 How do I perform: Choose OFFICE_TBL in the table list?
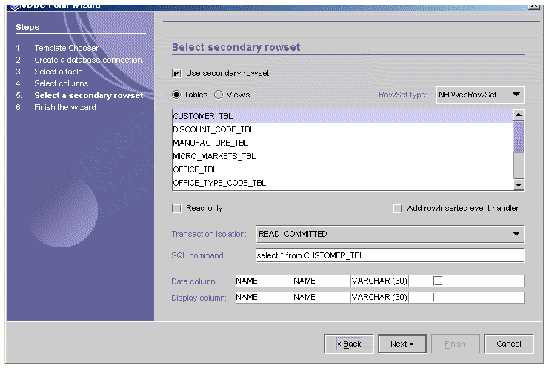(x=342, y=169)
